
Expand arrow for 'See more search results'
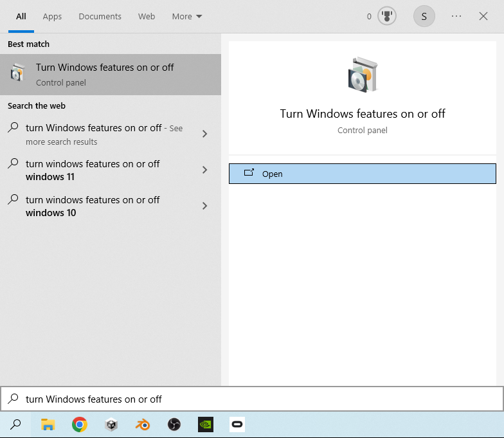204,134
